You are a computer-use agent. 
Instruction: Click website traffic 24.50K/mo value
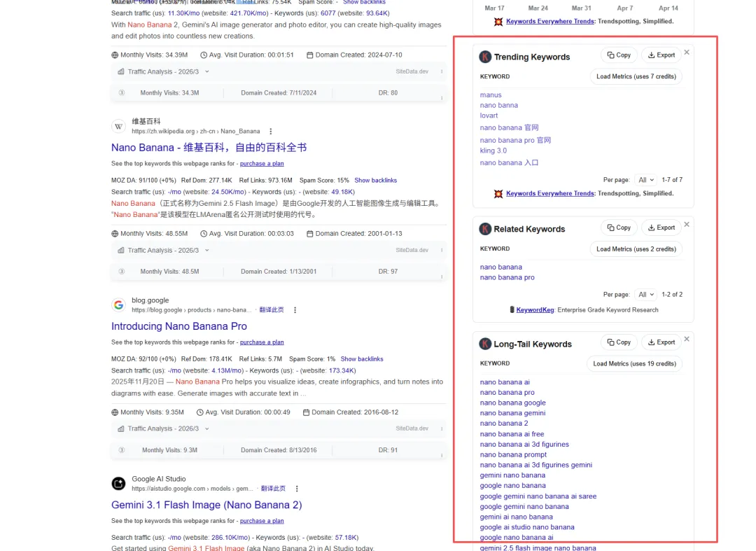coord(227,192)
